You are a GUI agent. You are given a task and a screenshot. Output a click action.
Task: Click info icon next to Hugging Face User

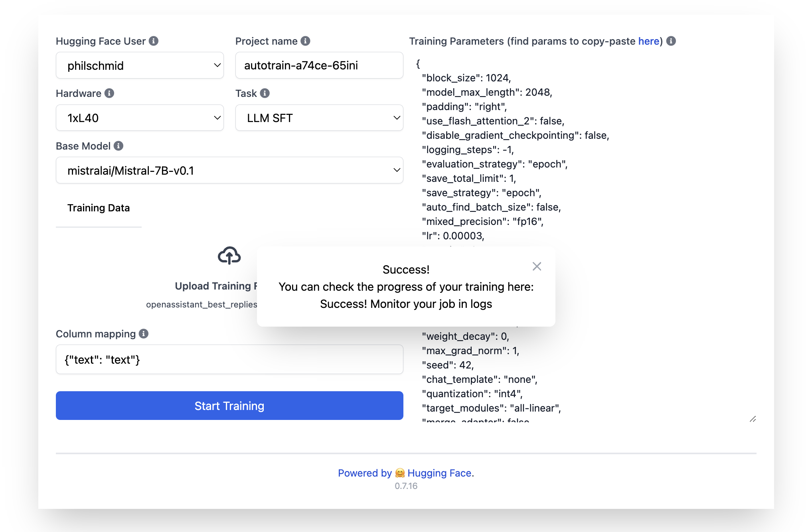point(154,41)
